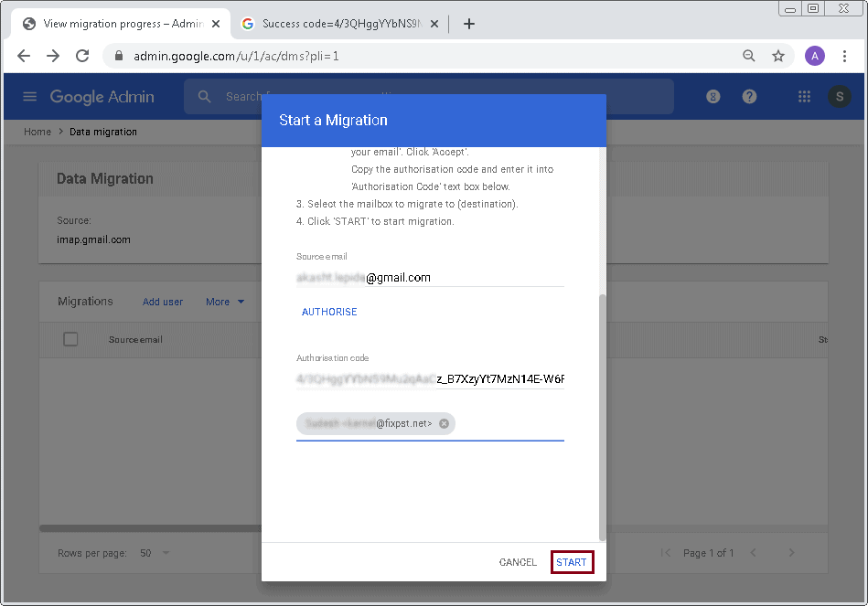The image size is (868, 606).
Task: Switch to the Success code tab
Action: (x=341, y=24)
